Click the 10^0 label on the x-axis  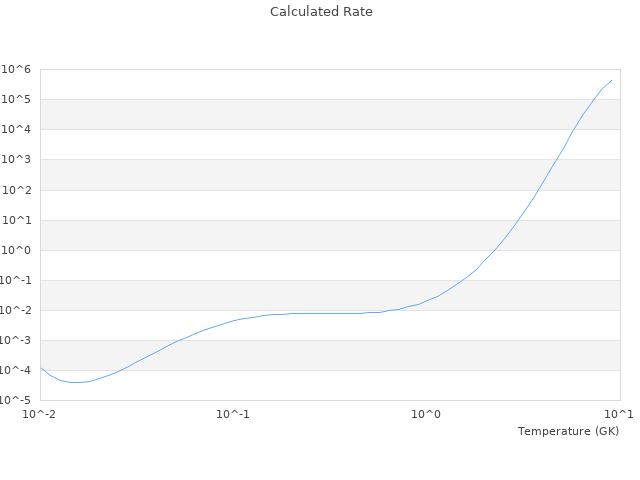click(x=427, y=414)
